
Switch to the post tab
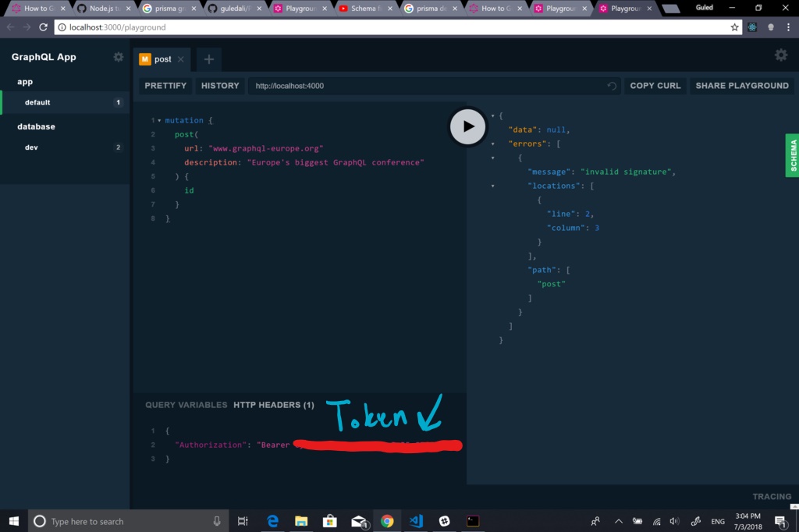coord(162,59)
